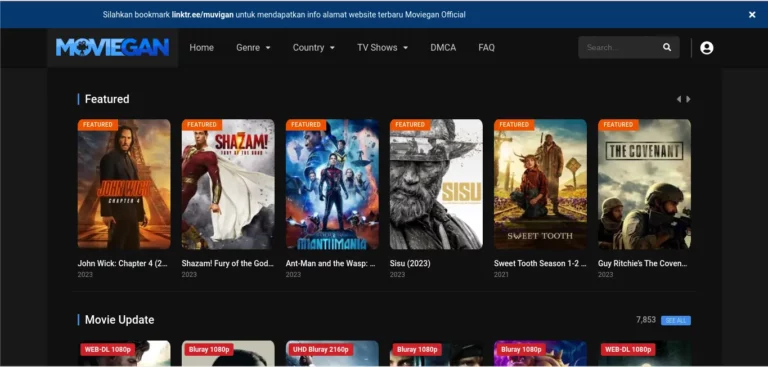Open the linktr.ee/muvigan link in banner
This screenshot has width=768, height=367.
tap(202, 15)
